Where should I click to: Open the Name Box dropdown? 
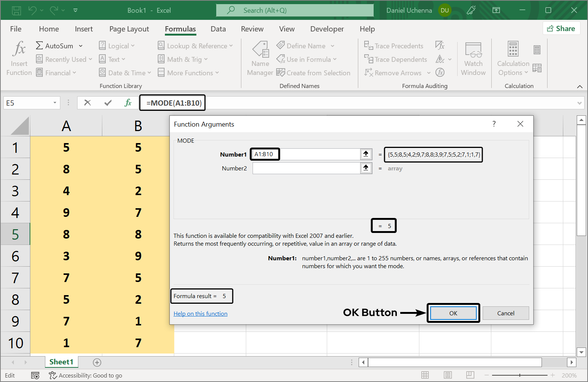coord(55,103)
